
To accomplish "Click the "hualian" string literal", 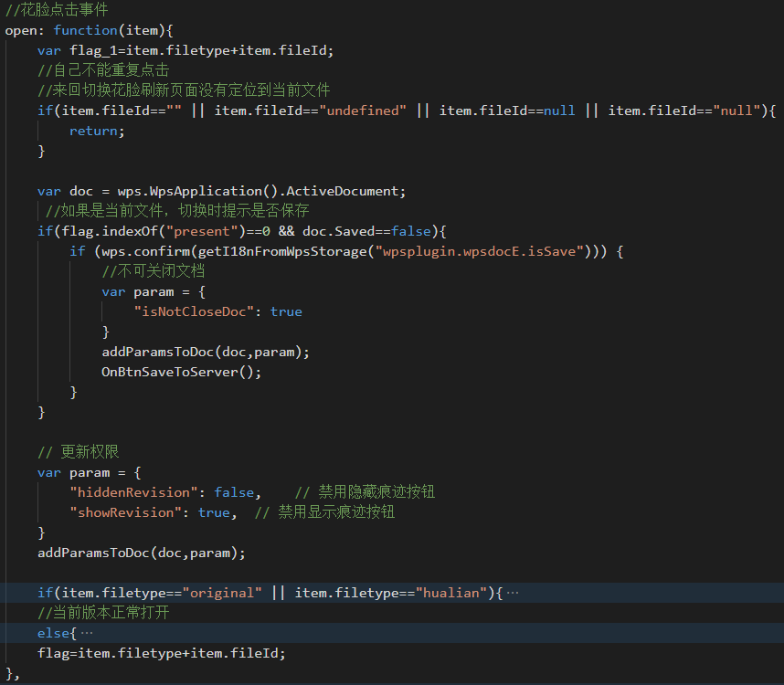I will coord(451,593).
